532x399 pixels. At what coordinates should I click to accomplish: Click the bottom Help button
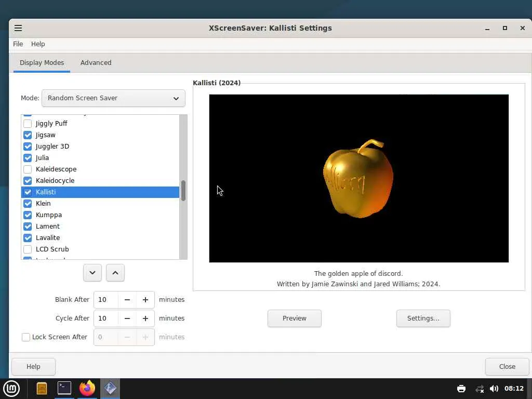pos(33,366)
